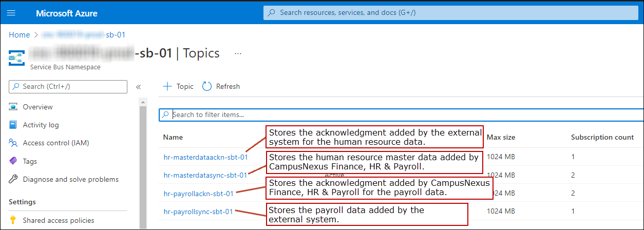Collapse the left sidebar with double chevron

[x=138, y=87]
